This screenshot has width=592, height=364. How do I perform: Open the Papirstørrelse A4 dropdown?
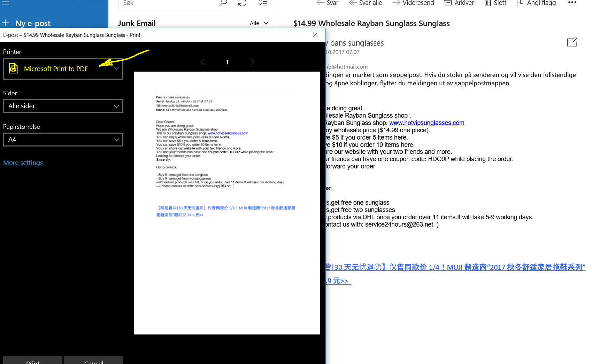point(63,140)
